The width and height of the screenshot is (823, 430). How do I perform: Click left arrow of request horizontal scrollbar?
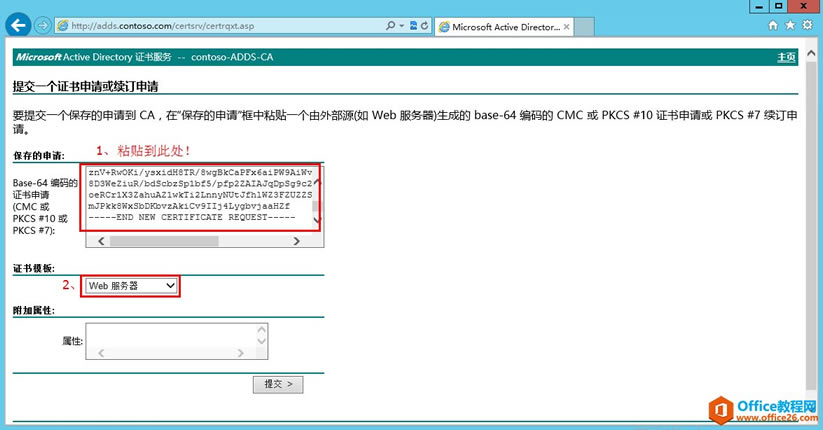point(101,241)
